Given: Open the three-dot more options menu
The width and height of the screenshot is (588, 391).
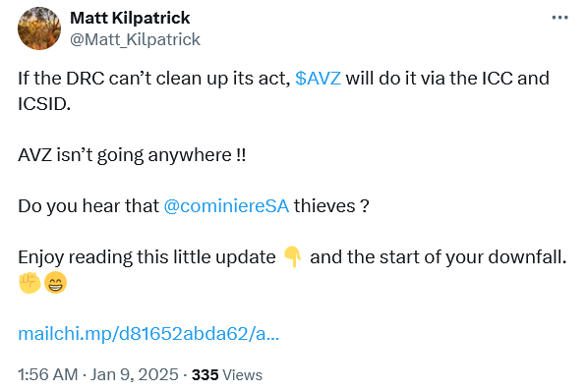Looking at the screenshot, I should pos(559,18).
